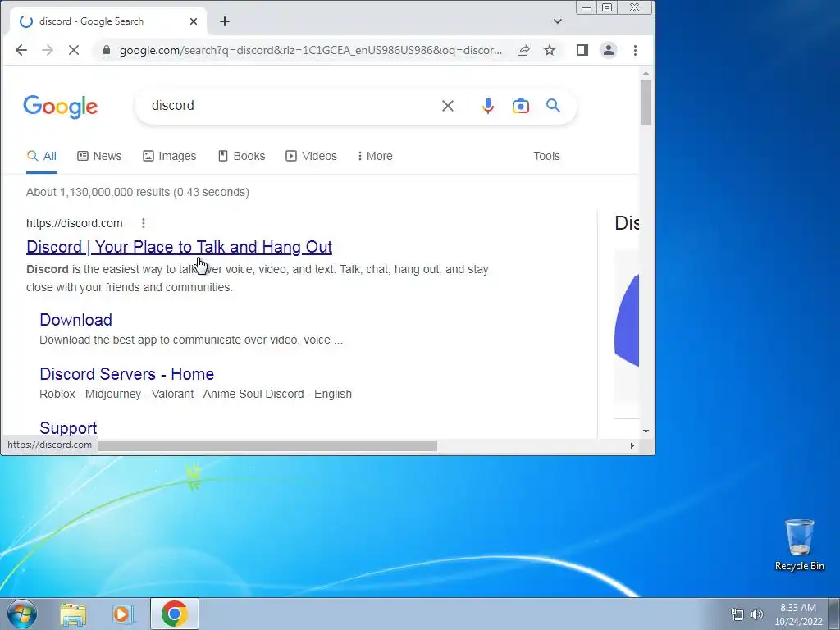Open the Support sitelink

[68, 428]
